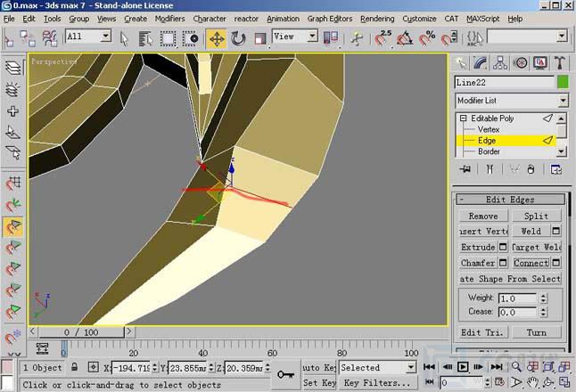Open the Utilities hammer tab
The height and width of the screenshot is (392, 576).
coord(559,63)
